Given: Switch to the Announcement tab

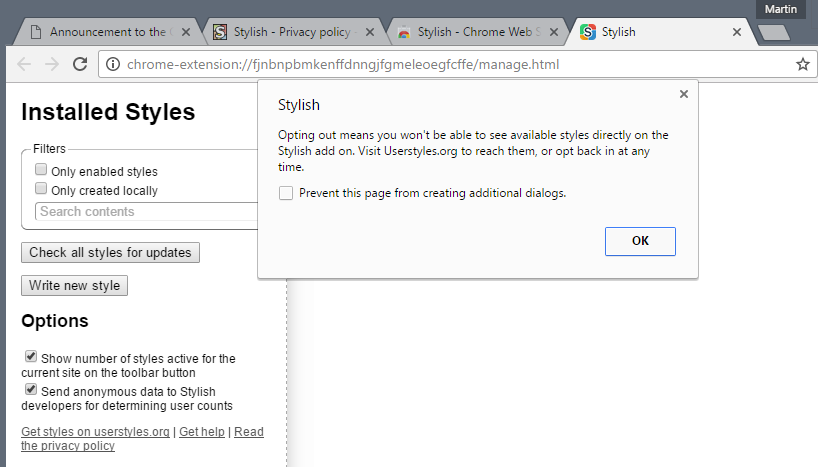Looking at the screenshot, I should pyautogui.click(x=107, y=32).
